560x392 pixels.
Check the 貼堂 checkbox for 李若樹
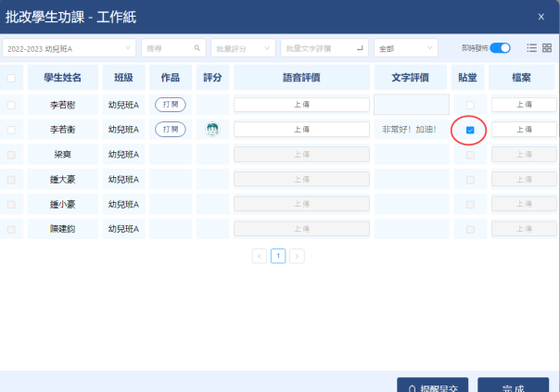click(x=470, y=105)
